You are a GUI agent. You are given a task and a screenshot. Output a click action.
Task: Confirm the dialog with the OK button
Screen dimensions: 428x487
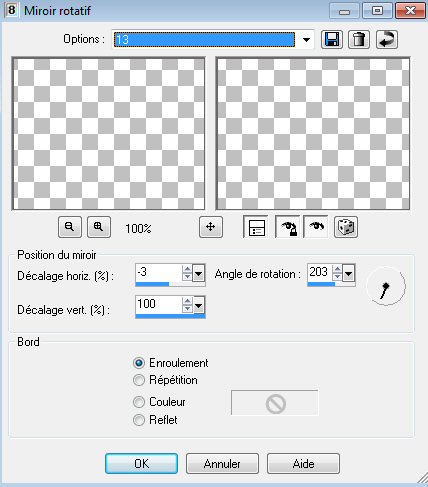click(141, 464)
